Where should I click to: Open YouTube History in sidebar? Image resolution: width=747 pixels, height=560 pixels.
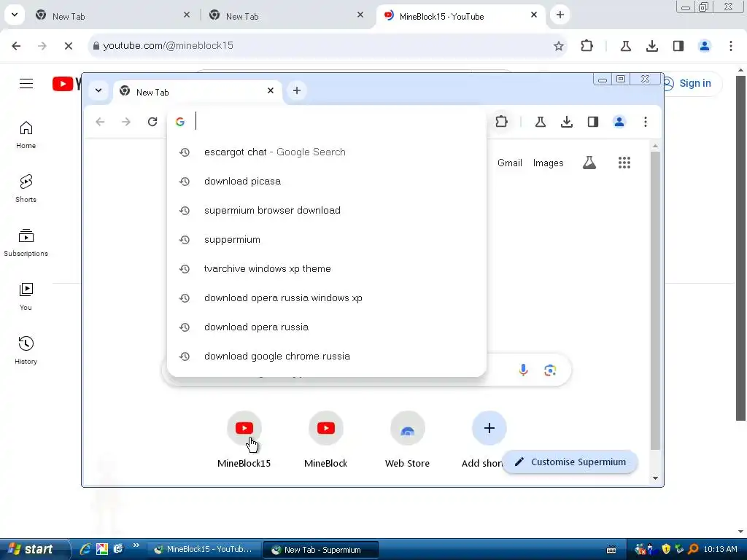(26, 351)
